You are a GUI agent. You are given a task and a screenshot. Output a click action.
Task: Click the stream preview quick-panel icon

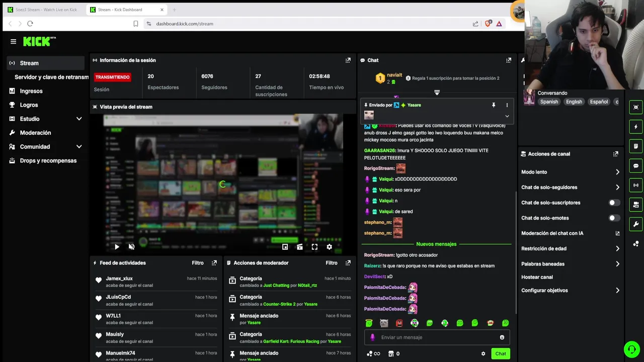point(636,107)
